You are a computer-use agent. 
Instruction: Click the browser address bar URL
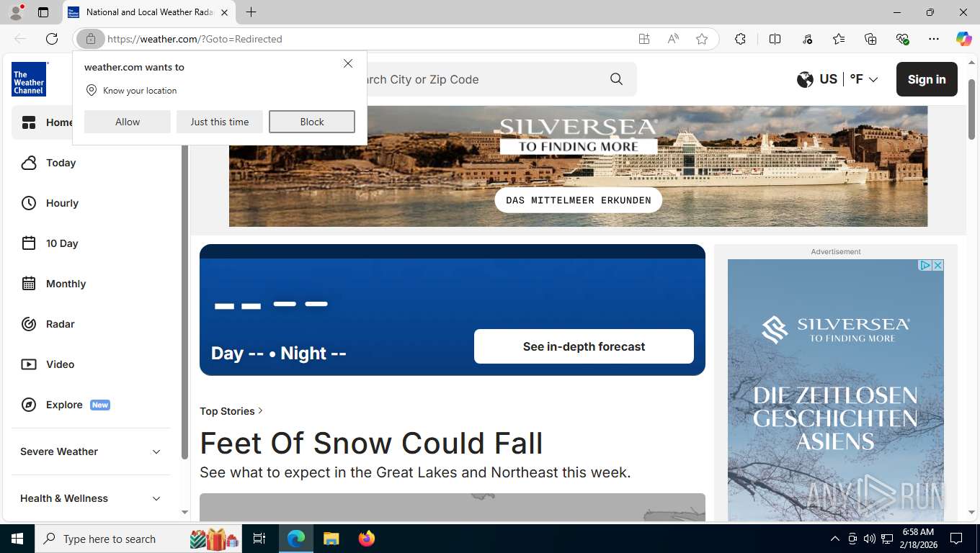tap(195, 39)
